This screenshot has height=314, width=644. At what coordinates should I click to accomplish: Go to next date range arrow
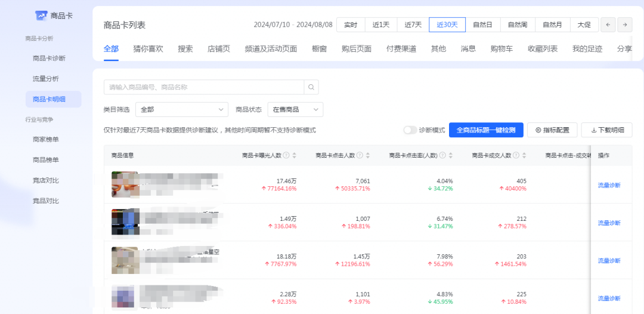[x=625, y=24]
